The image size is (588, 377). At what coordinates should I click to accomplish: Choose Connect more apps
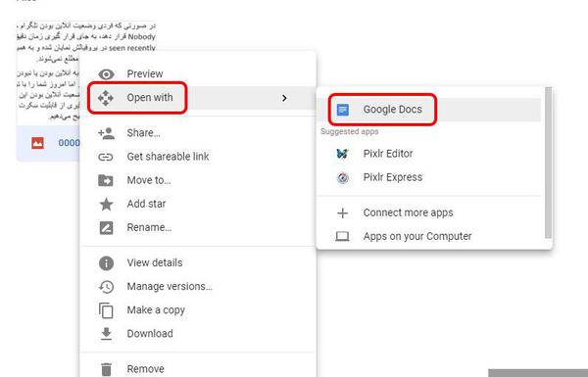click(x=429, y=212)
